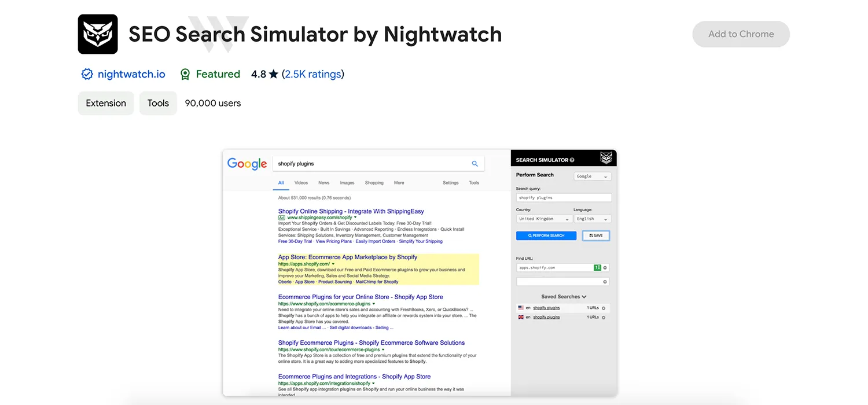Click the Ad label badge on the ShippingEasy result
The height and width of the screenshot is (405, 868).
tap(282, 218)
